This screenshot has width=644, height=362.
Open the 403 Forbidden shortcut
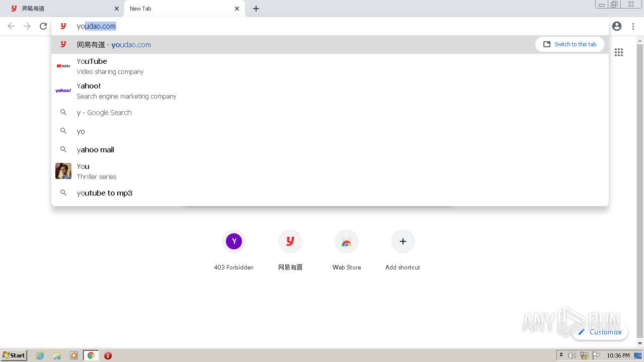pos(234,250)
